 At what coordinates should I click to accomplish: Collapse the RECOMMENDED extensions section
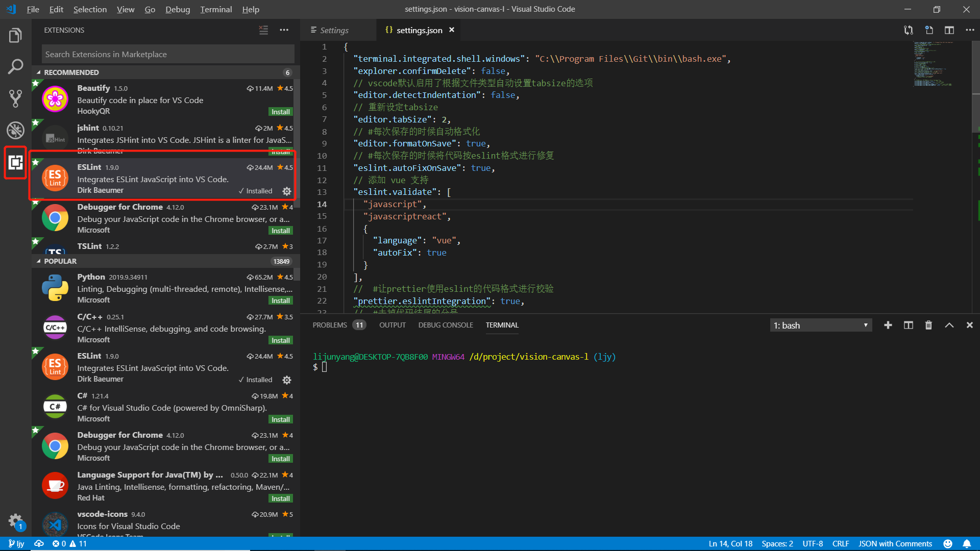click(166, 72)
